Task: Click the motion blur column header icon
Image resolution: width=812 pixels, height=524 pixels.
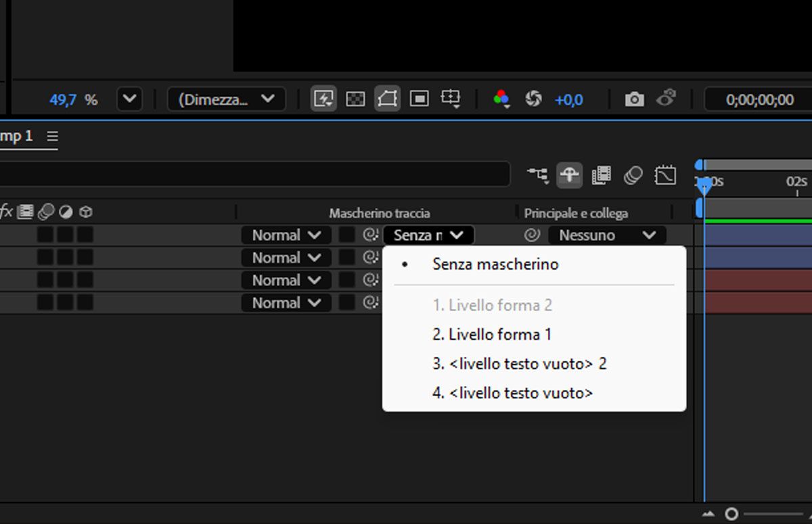Action: click(x=46, y=212)
